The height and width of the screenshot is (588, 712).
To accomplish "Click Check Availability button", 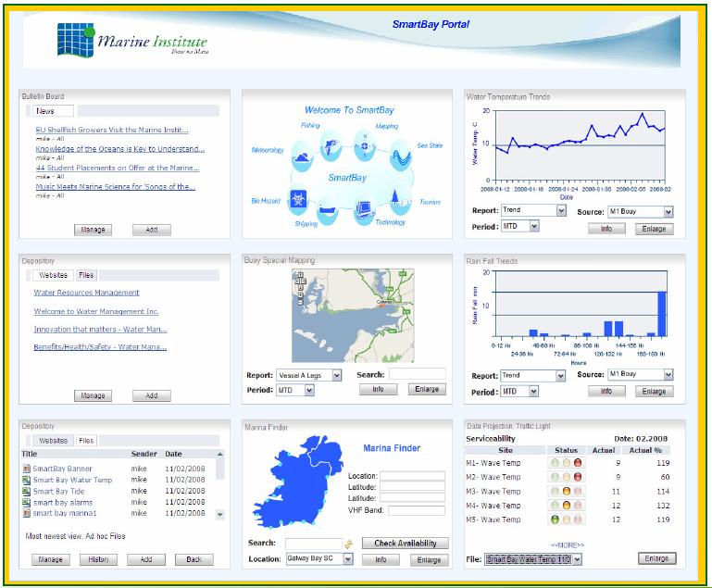I will pyautogui.click(x=405, y=543).
